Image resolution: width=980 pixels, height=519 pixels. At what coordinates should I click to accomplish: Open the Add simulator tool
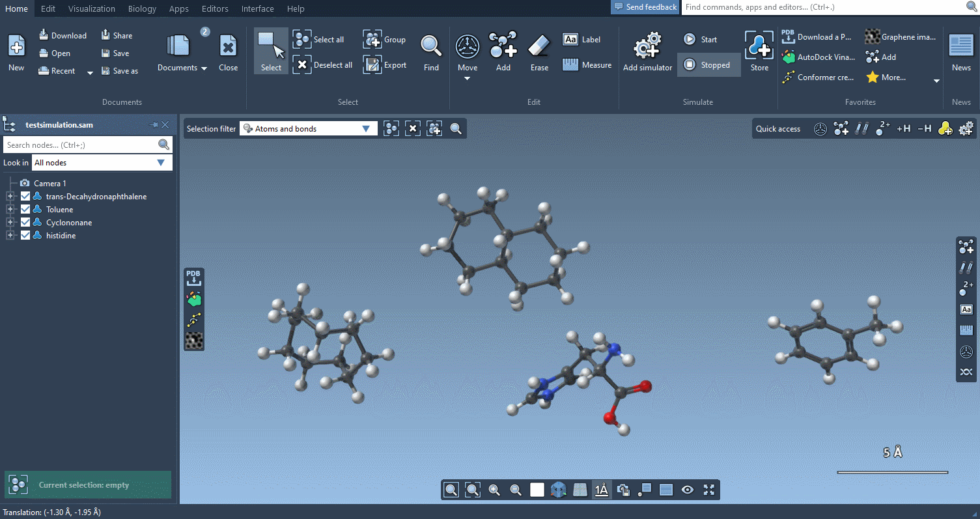(x=647, y=52)
